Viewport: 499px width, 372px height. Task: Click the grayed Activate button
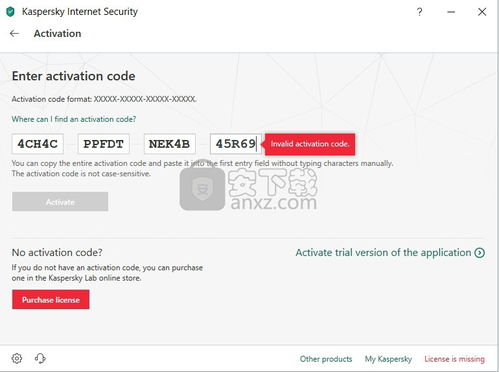coord(60,202)
